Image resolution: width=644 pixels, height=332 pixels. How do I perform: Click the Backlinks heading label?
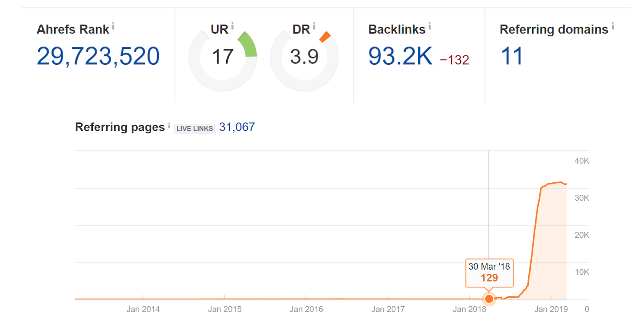click(x=397, y=30)
